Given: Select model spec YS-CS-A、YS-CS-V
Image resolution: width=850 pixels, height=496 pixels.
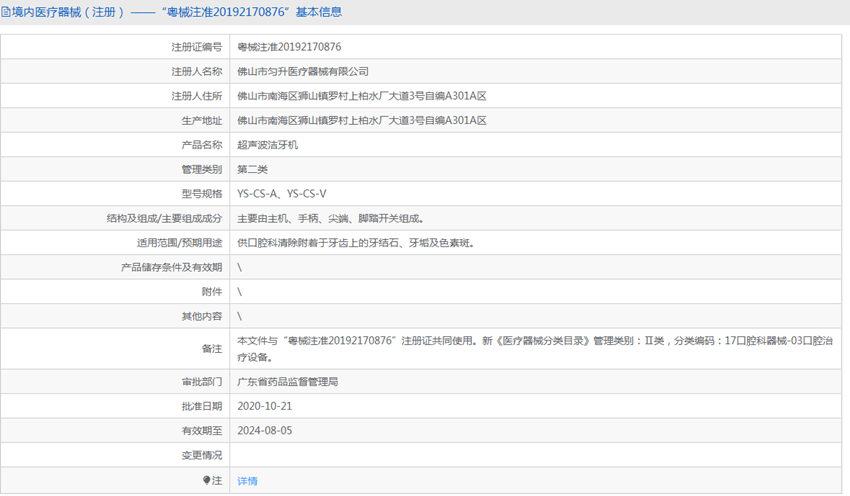Looking at the screenshot, I should [281, 194].
